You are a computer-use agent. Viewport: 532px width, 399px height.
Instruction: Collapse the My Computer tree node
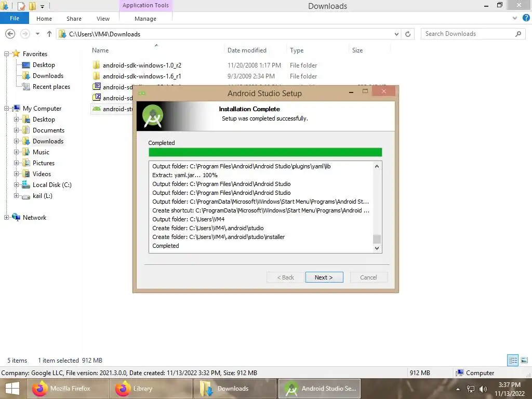[6, 109]
